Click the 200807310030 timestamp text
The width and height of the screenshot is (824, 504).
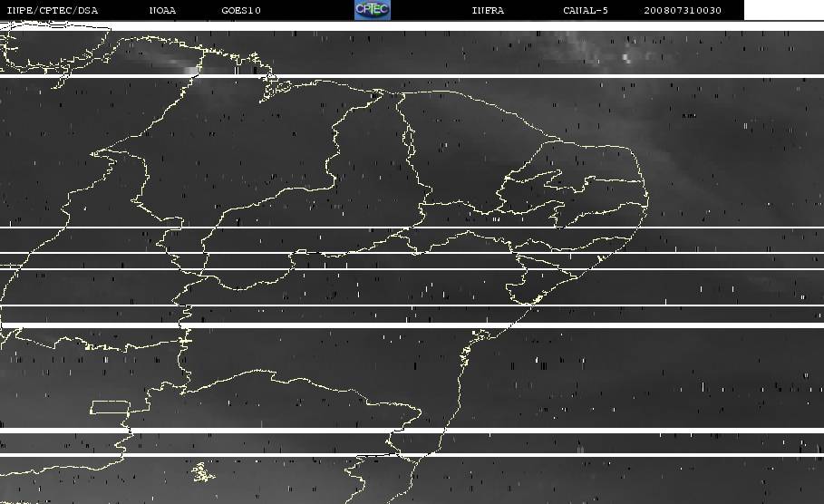[683, 11]
